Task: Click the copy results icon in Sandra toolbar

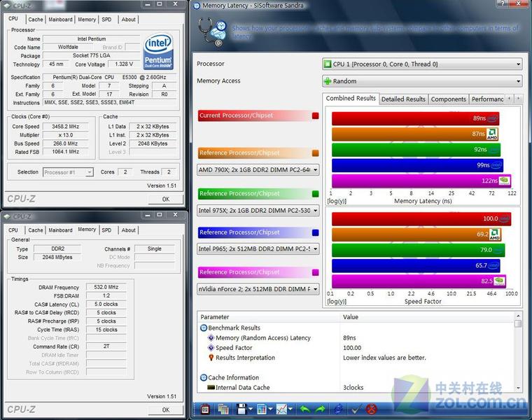Action: [x=223, y=409]
